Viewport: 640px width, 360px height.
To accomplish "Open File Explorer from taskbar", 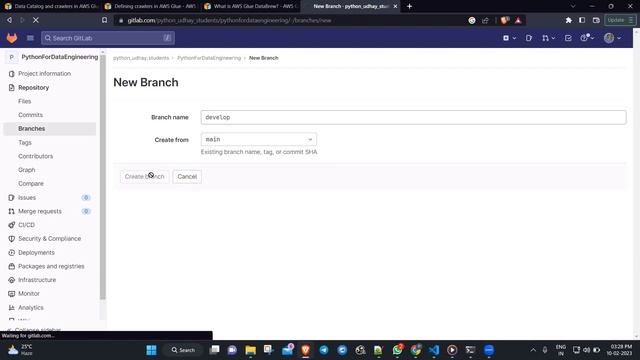I will click(251, 350).
